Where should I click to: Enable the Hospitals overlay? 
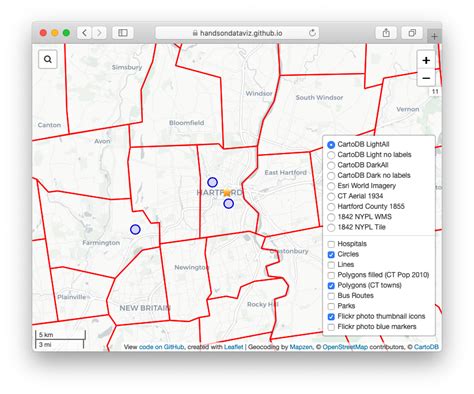point(347,244)
